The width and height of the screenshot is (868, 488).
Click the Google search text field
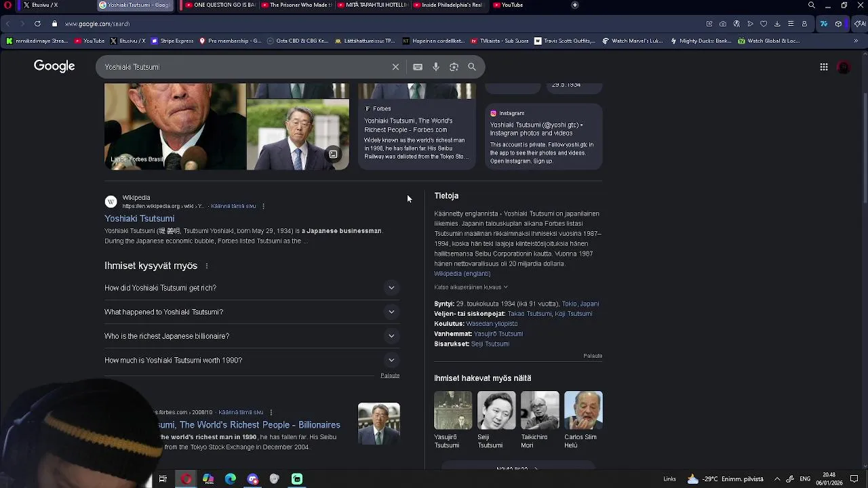pos(244,67)
